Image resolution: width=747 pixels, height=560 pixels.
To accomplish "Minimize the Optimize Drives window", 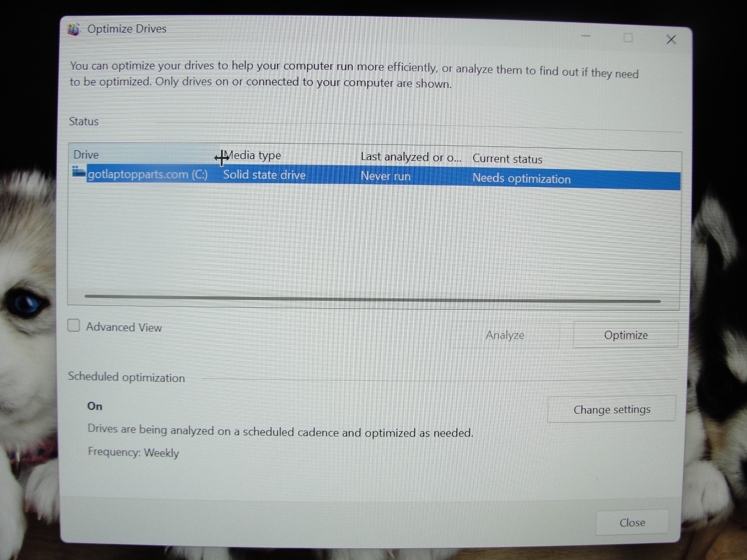I will (x=586, y=36).
